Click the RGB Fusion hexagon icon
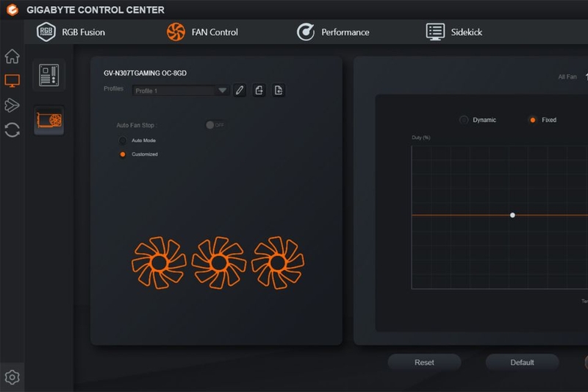 click(46, 32)
